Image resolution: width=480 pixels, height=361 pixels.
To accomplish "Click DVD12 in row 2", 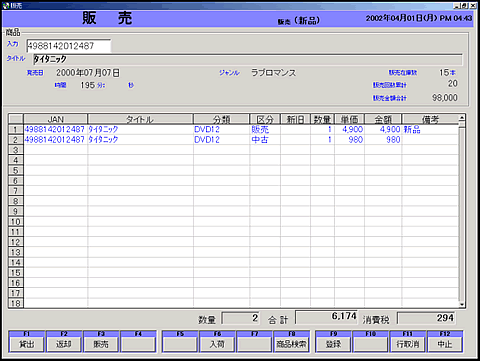I will point(207,140).
